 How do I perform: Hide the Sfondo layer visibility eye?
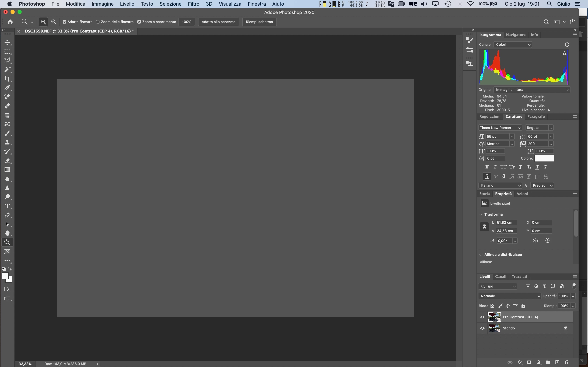point(482,328)
